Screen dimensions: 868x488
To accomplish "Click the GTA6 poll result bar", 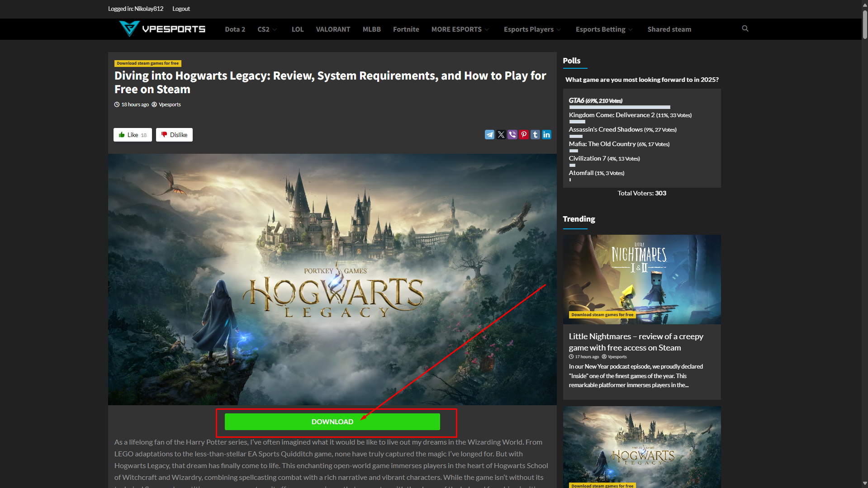I will (x=619, y=107).
